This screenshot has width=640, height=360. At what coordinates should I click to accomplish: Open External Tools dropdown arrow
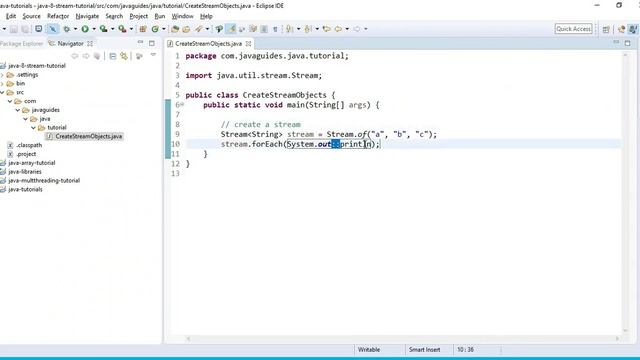click(x=131, y=29)
